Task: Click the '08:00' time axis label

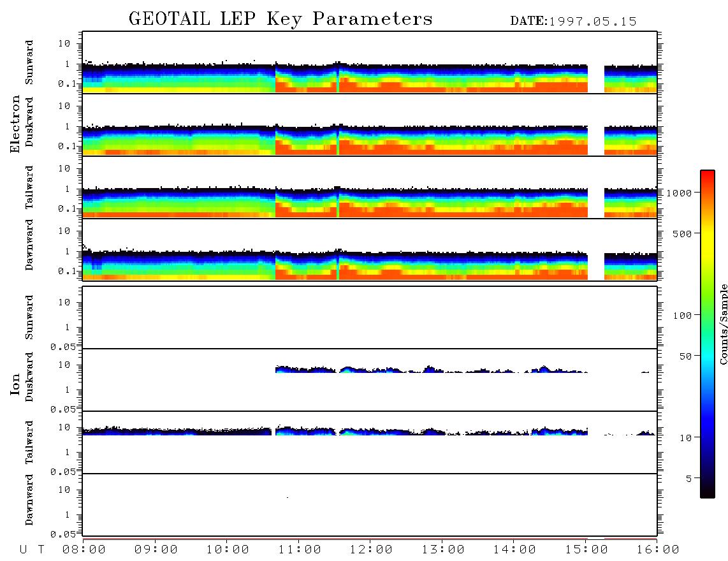Action: pyautogui.click(x=84, y=550)
